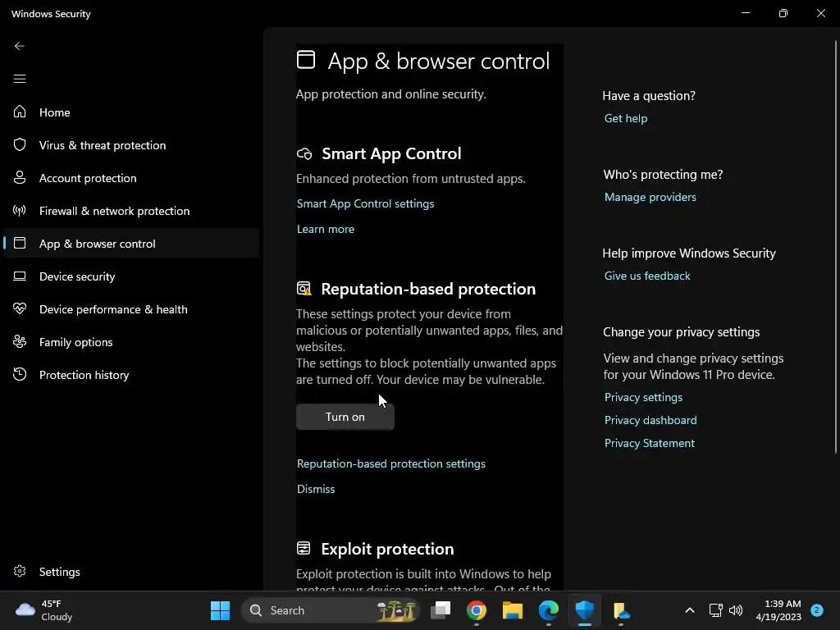Image resolution: width=840 pixels, height=630 pixels.
Task: Open the hamburger navigation menu
Action: click(x=20, y=79)
